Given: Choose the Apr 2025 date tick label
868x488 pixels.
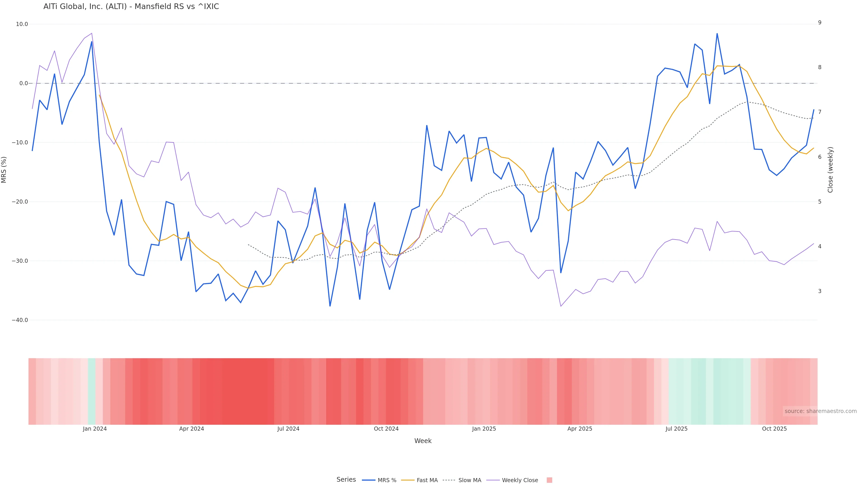Looking at the screenshot, I should pyautogui.click(x=580, y=429).
